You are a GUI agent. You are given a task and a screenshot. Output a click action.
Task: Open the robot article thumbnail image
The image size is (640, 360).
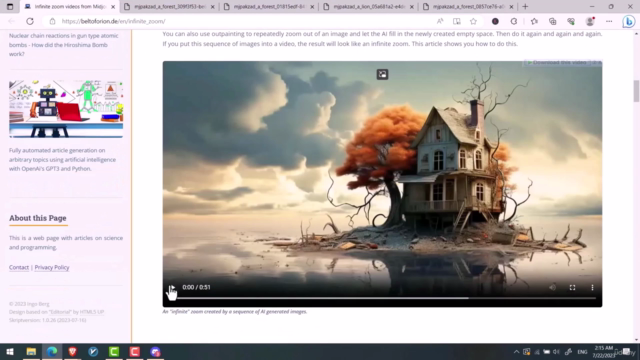click(x=66, y=109)
